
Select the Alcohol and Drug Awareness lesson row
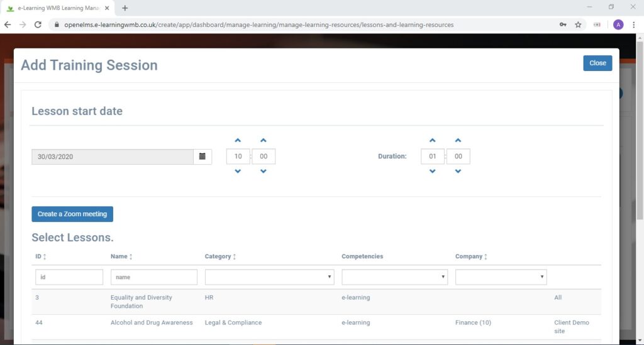coord(316,327)
